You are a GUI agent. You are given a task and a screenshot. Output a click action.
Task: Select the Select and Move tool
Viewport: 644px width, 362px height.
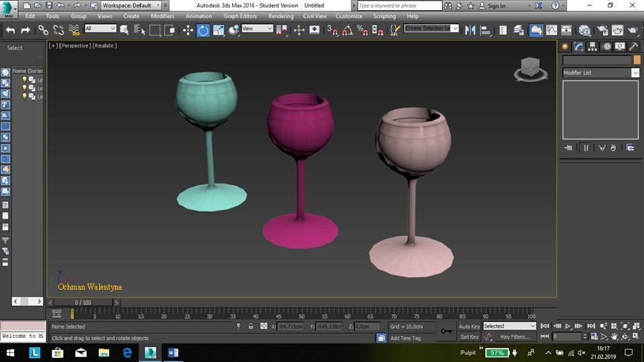188,30
